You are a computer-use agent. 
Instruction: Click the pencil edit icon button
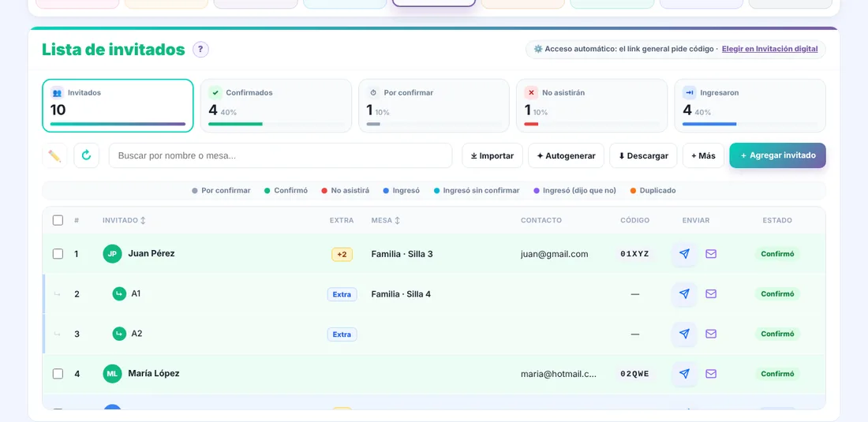click(x=54, y=155)
